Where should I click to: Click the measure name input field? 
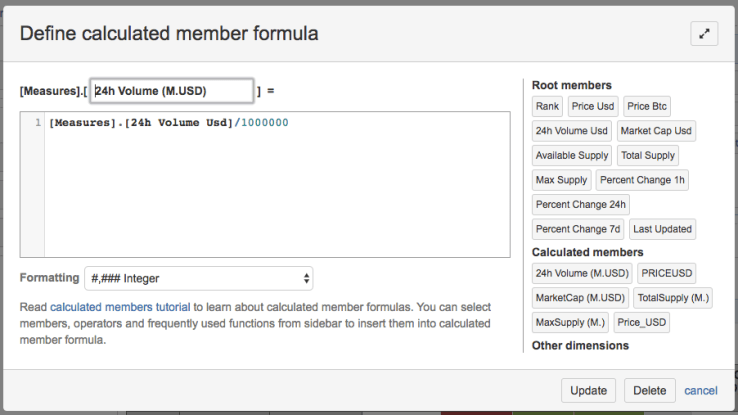click(x=171, y=91)
